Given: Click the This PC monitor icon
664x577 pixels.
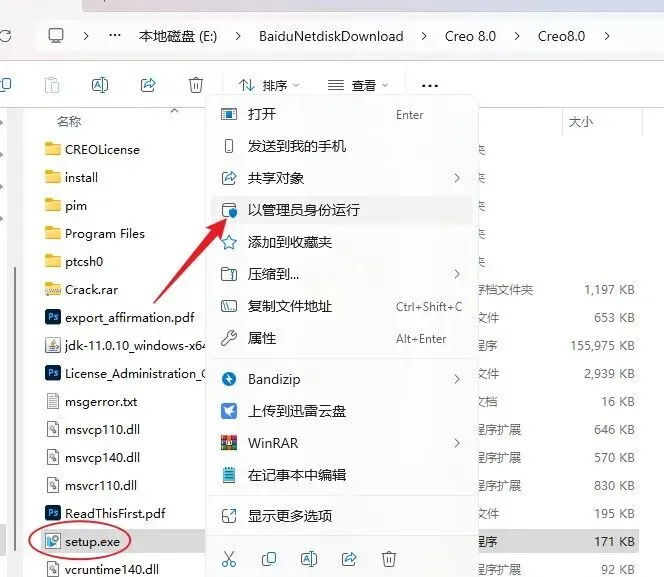Looking at the screenshot, I should pos(55,36).
